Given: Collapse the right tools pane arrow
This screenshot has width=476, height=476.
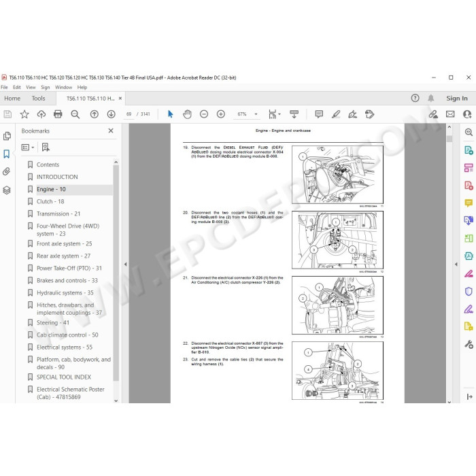Looking at the screenshot, I should click(x=456, y=264).
